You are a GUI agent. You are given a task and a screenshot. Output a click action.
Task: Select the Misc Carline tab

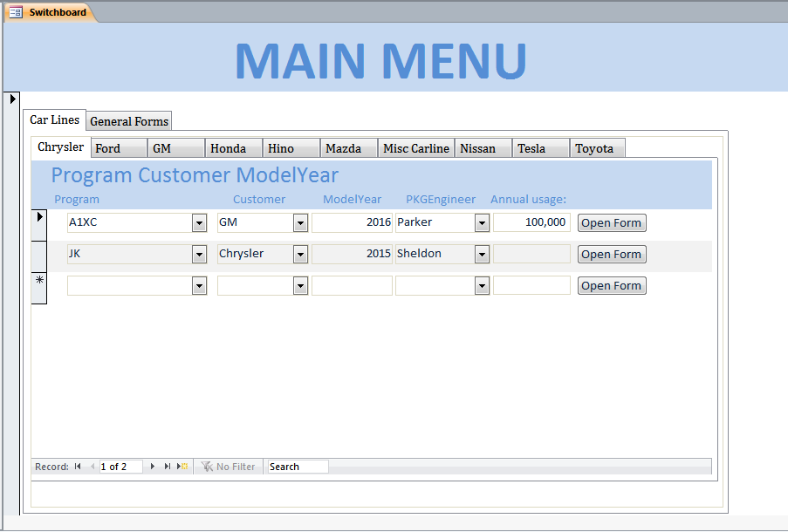pos(416,148)
